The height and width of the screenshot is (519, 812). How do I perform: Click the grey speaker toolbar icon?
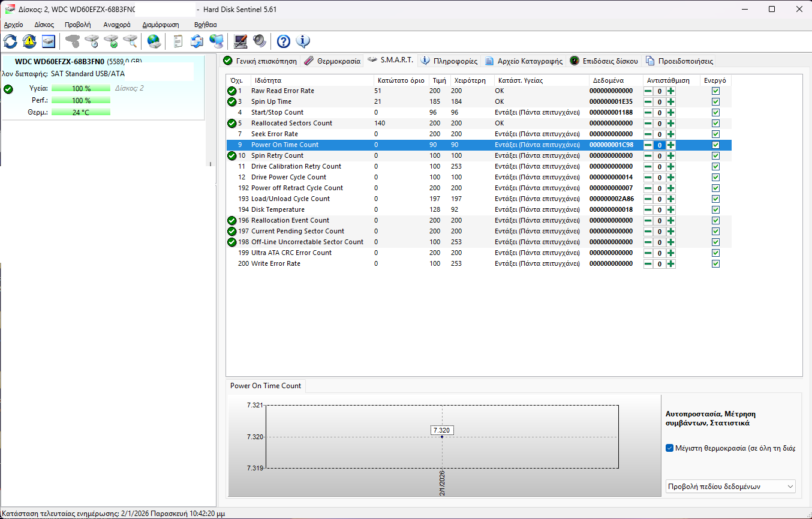[x=259, y=41]
